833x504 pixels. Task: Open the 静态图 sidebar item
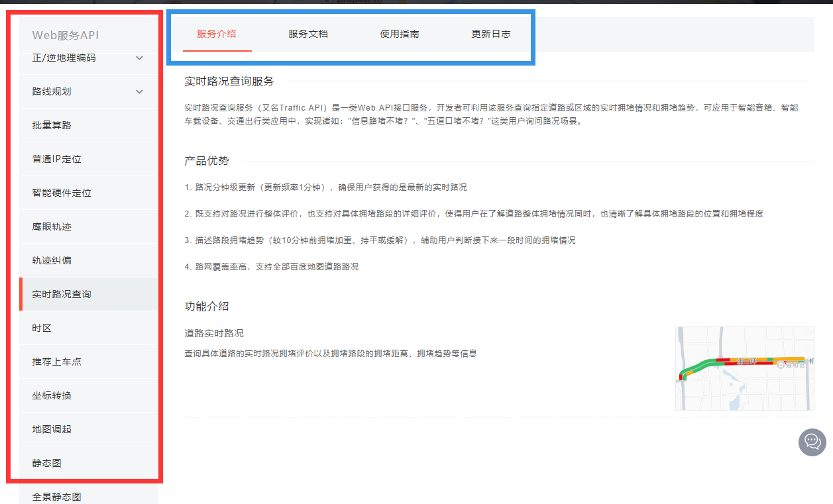click(46, 462)
